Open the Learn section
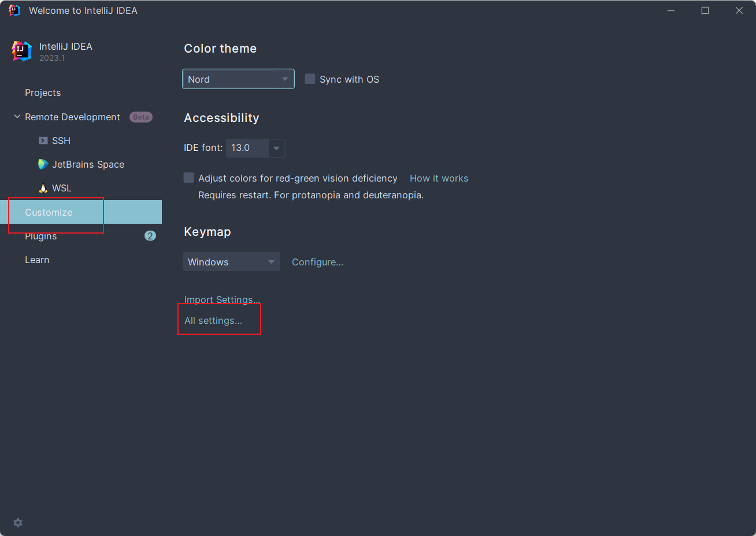This screenshot has height=536, width=756. (x=37, y=260)
